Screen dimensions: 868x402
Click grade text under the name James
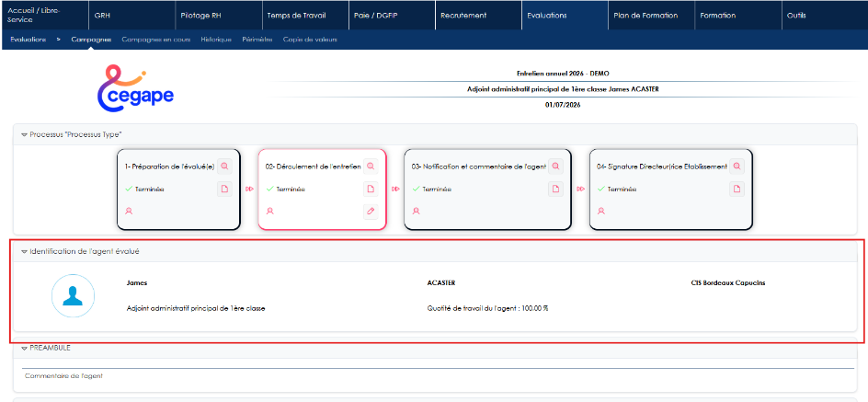[x=196, y=308]
